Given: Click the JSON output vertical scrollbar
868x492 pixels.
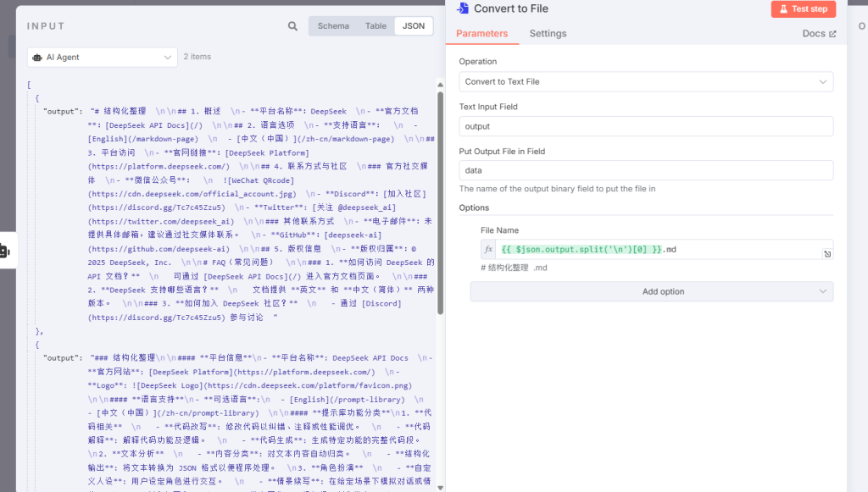Looking at the screenshot, I should pyautogui.click(x=440, y=195).
